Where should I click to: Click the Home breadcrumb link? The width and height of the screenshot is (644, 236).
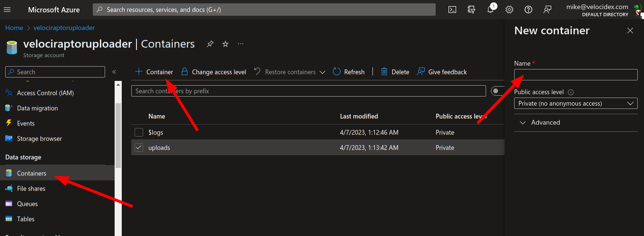14,28
